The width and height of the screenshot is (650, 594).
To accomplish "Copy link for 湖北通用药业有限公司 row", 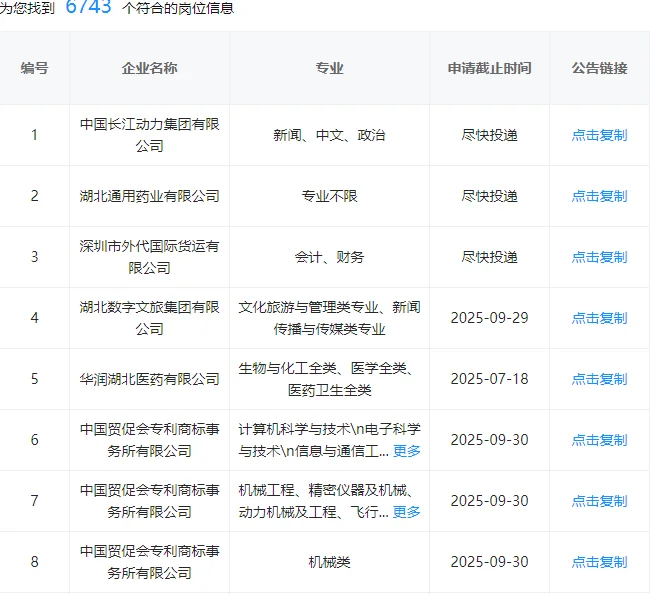I will (x=599, y=196).
